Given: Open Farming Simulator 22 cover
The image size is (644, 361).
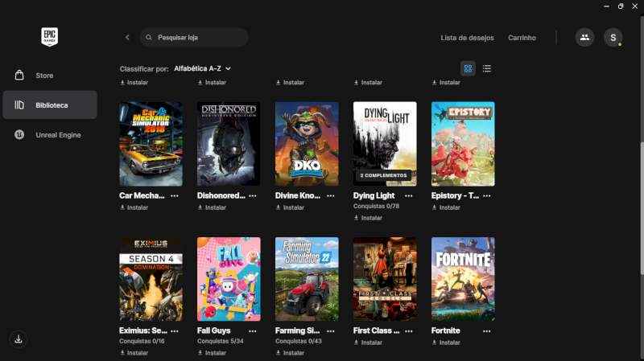Looking at the screenshot, I should [307, 279].
